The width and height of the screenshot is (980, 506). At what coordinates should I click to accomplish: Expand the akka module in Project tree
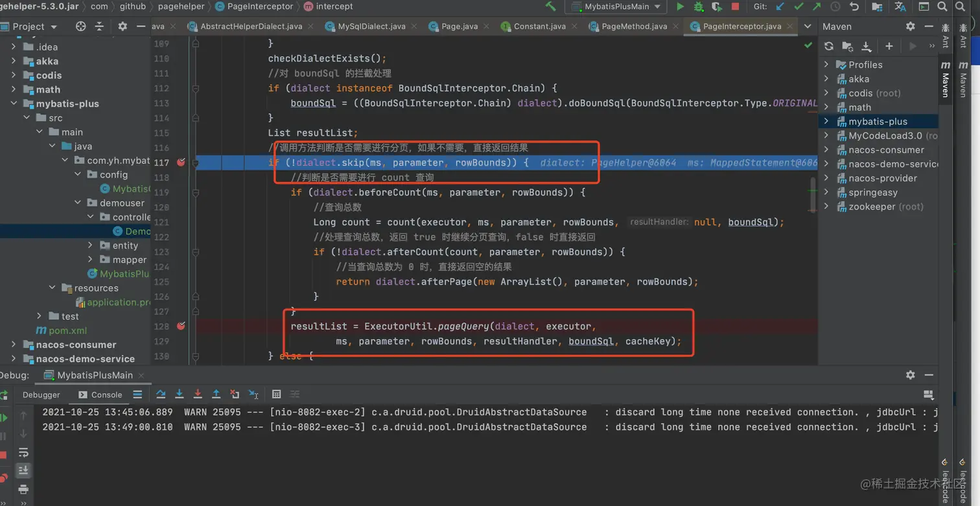[x=14, y=61]
